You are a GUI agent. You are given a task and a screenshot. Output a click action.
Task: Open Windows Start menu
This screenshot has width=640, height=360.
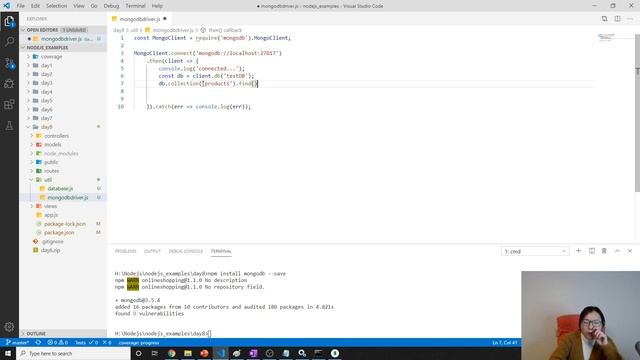(x=8, y=353)
